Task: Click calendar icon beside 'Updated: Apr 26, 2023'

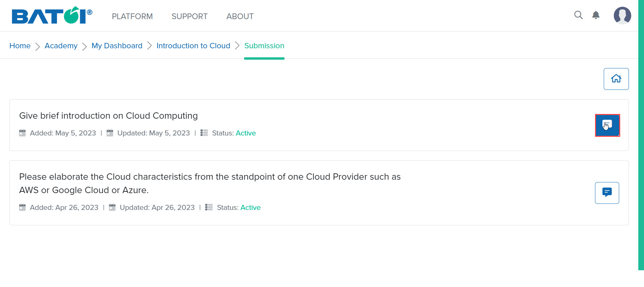Action: pyautogui.click(x=112, y=207)
